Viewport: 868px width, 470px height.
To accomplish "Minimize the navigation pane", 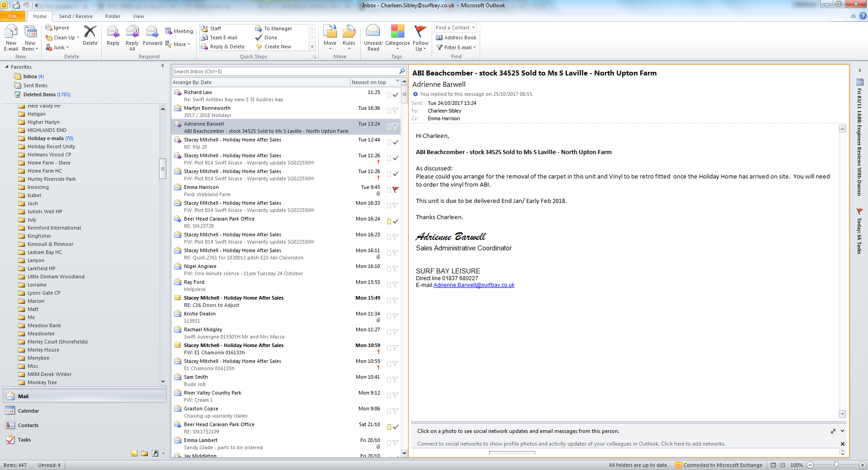I will coord(163,66).
